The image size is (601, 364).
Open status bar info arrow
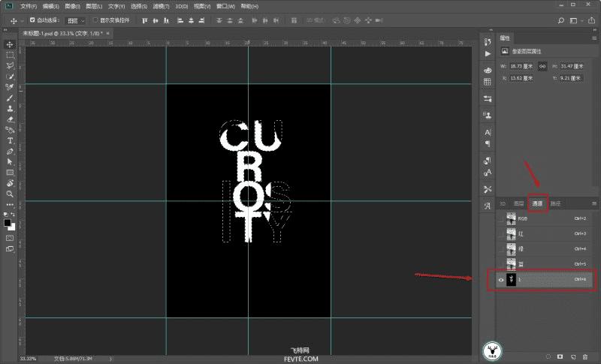tap(110, 359)
